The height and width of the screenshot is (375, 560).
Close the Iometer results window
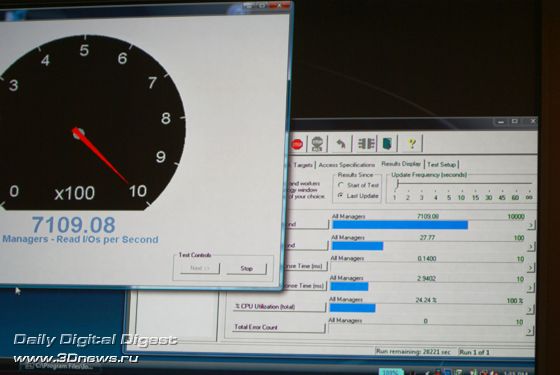532,121
